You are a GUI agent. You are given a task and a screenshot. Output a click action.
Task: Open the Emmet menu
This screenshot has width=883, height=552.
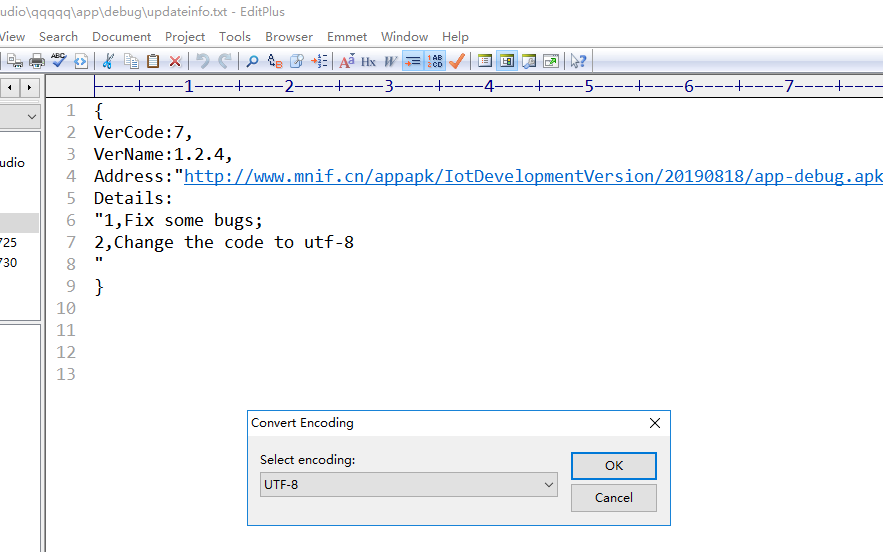[x=346, y=36]
